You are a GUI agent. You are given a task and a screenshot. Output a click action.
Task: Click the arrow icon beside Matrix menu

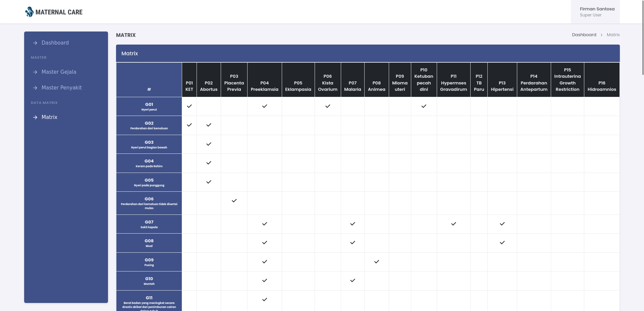pyautogui.click(x=35, y=117)
